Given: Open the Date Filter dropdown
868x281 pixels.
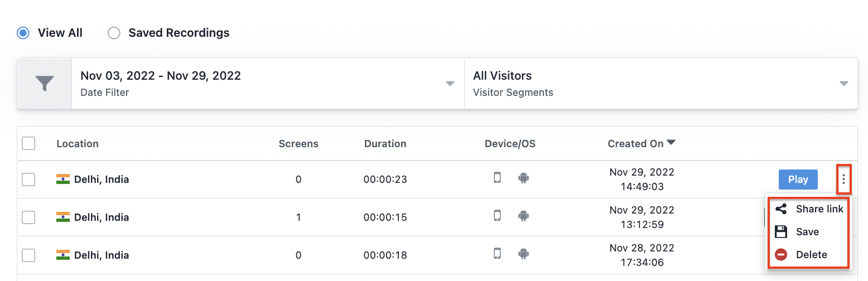Looking at the screenshot, I should [268, 84].
